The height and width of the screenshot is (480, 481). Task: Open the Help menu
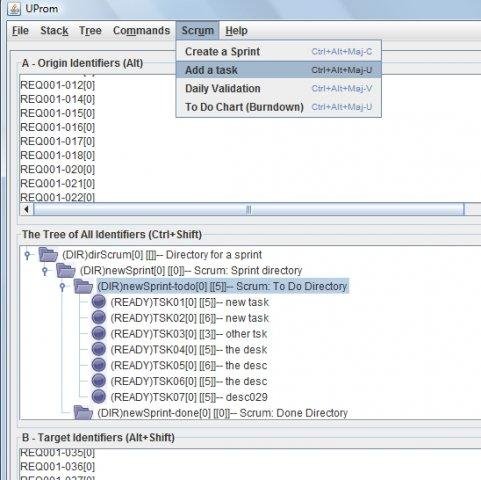tap(236, 31)
